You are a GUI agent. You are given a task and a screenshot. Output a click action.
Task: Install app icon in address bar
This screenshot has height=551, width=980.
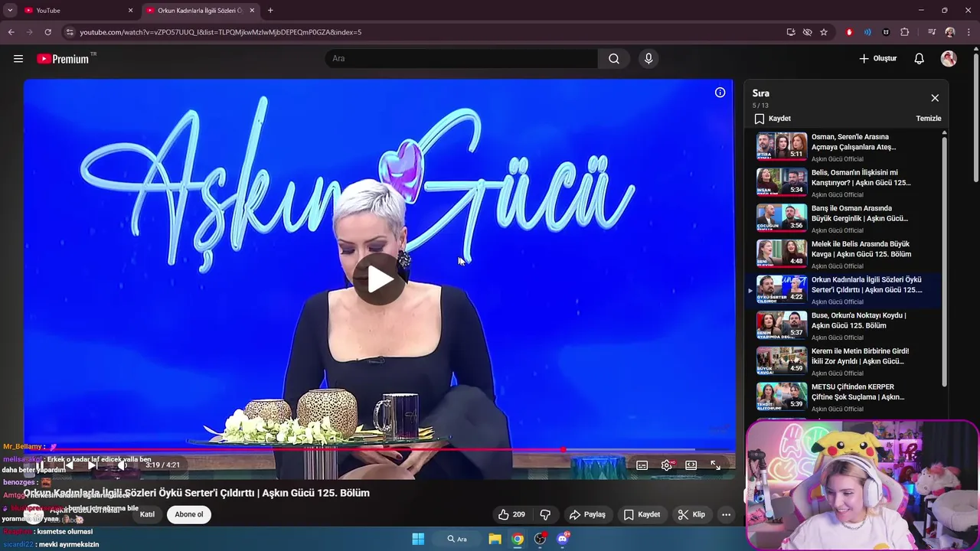[791, 32]
